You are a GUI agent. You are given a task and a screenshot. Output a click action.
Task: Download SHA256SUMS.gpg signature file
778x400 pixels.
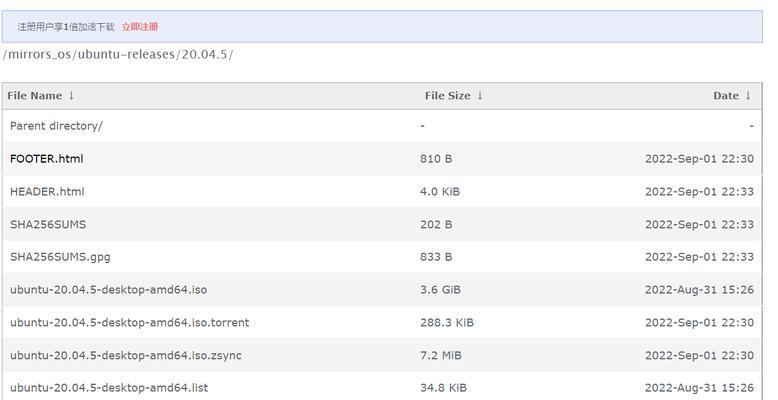coord(60,257)
